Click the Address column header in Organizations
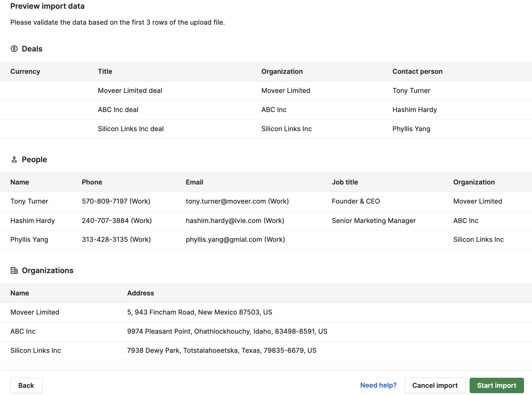 (141, 293)
